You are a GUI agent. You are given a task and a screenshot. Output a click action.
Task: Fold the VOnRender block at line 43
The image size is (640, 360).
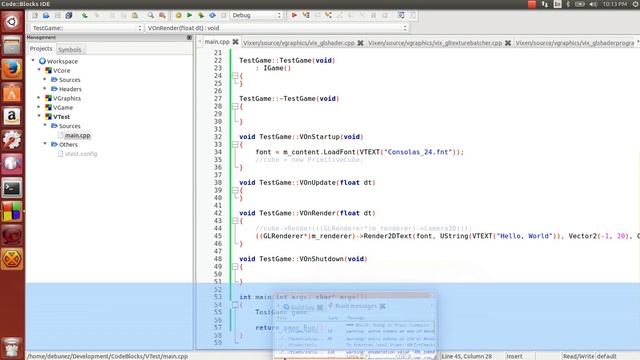235,221
